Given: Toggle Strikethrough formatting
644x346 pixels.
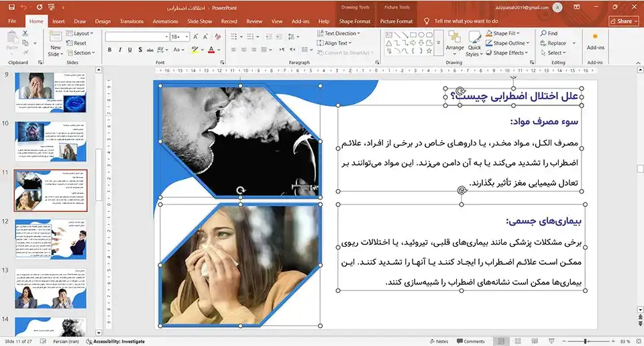Looking at the screenshot, I should coord(150,50).
